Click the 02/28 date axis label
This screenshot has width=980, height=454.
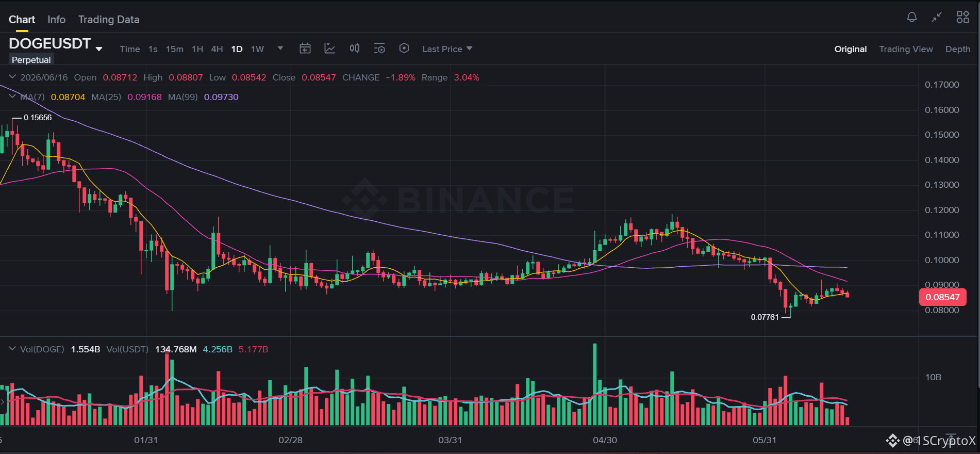coord(290,440)
